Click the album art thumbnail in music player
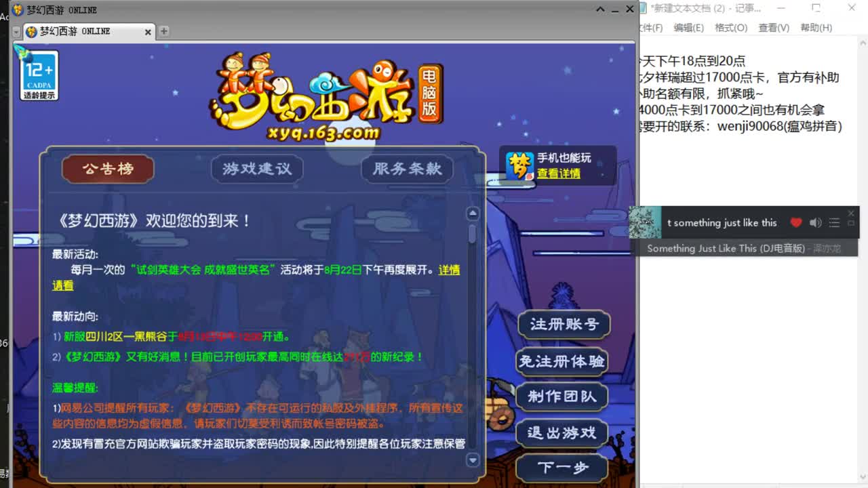This screenshot has width=868, height=488. pyautogui.click(x=645, y=222)
